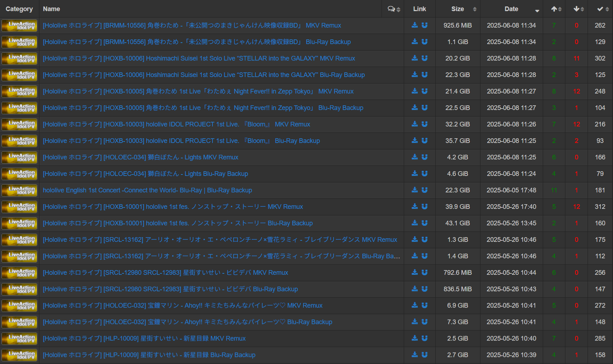Download torrent for Night Fever Blu-Ray Backup row
The image size is (613, 364).
(415, 107)
